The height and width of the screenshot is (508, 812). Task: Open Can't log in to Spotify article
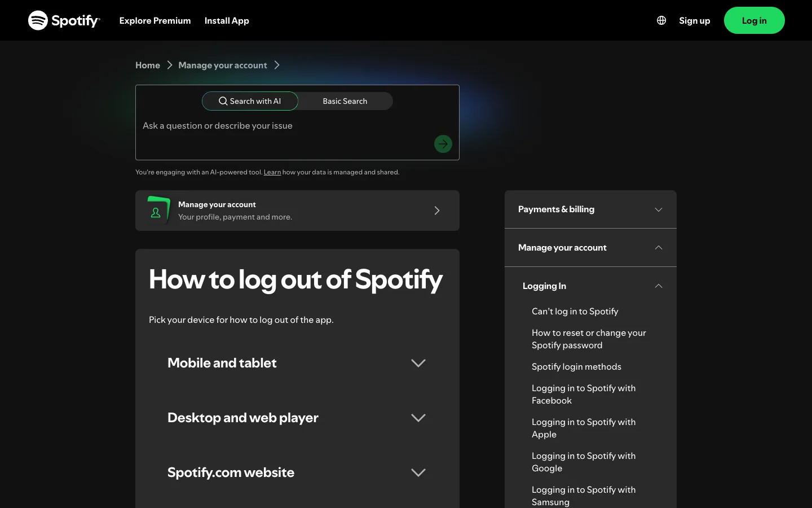pyautogui.click(x=575, y=312)
